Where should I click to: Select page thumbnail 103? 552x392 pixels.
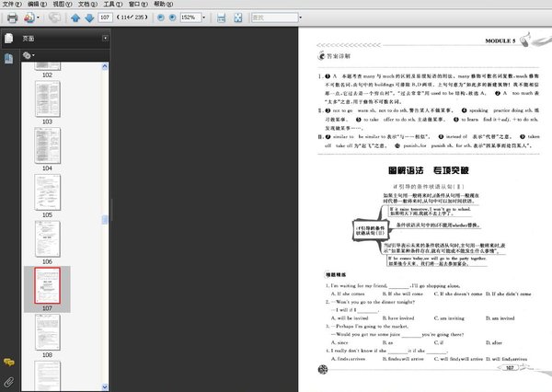click(48, 99)
